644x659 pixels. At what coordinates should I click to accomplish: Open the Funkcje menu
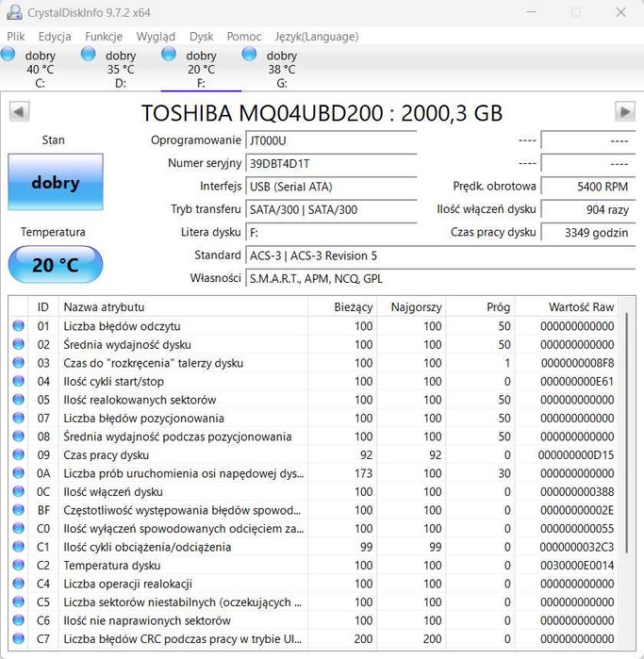tap(104, 37)
